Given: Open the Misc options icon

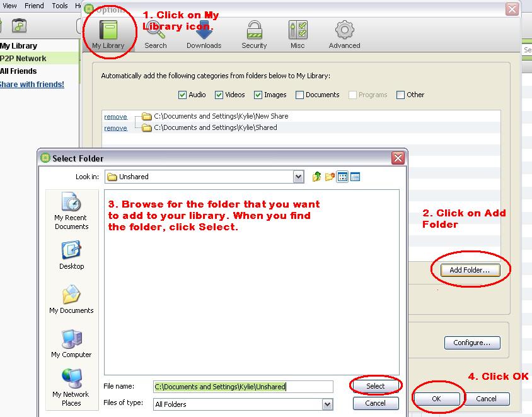Looking at the screenshot, I should click(x=298, y=34).
